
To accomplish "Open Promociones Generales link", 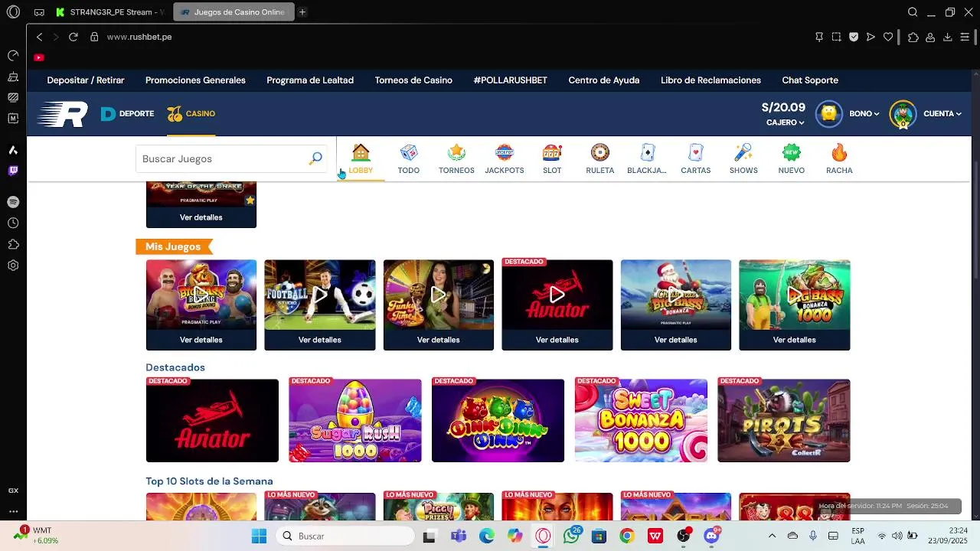I will tap(195, 80).
